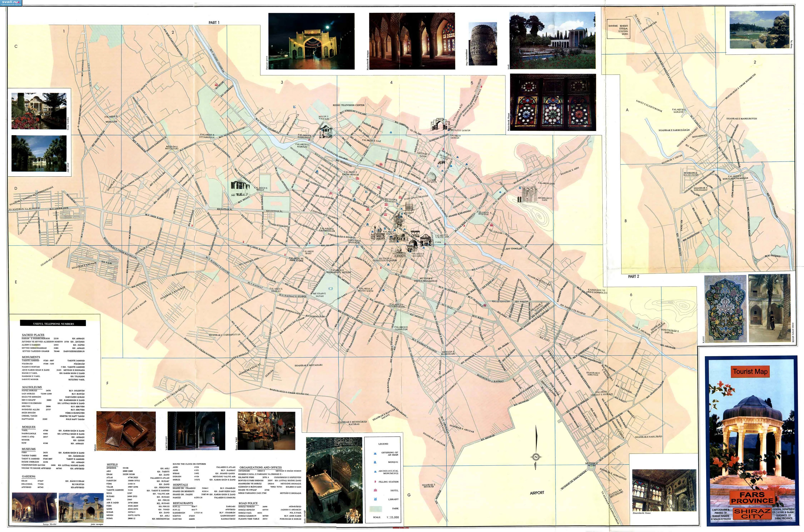Click the 'PART 1' label at the top
The height and width of the screenshot is (532, 804).
coord(214,22)
